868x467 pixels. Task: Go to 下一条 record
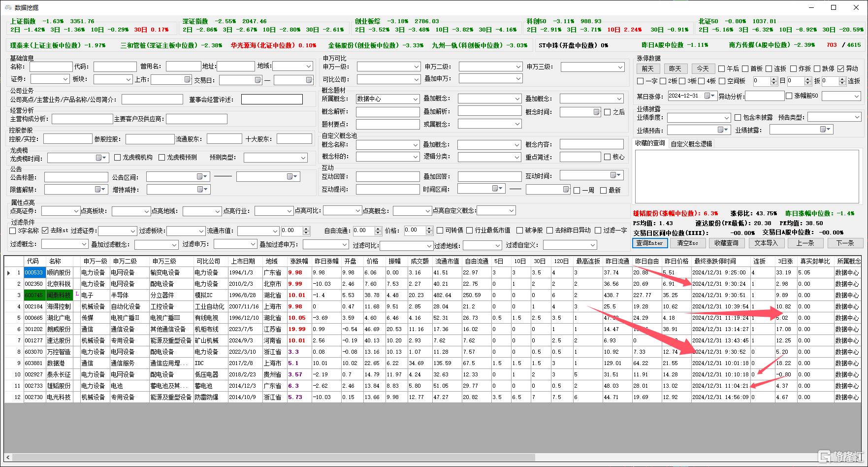[x=845, y=243]
